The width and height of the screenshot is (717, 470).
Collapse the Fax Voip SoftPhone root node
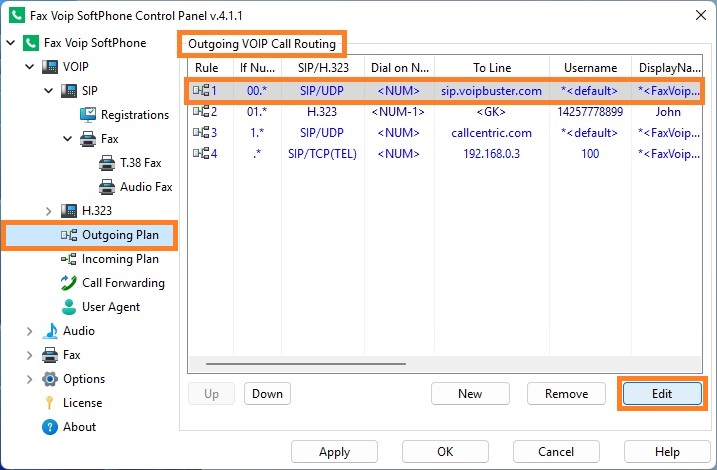point(11,43)
